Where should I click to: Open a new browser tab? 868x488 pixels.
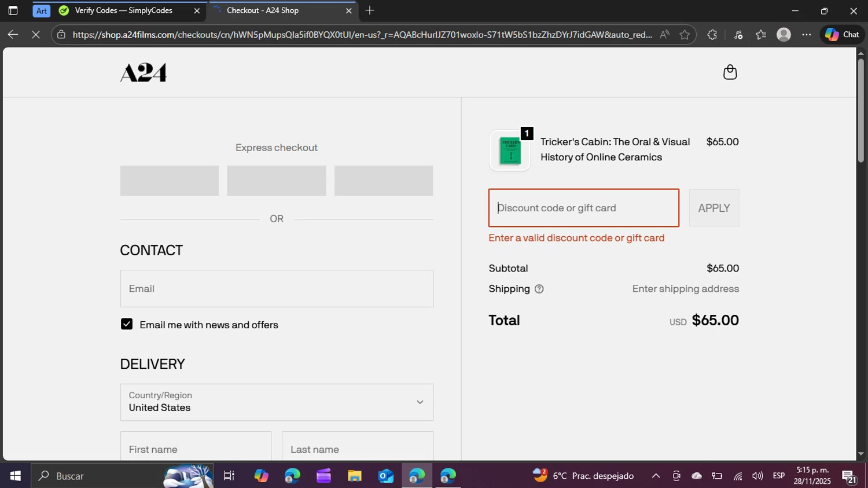(x=370, y=10)
